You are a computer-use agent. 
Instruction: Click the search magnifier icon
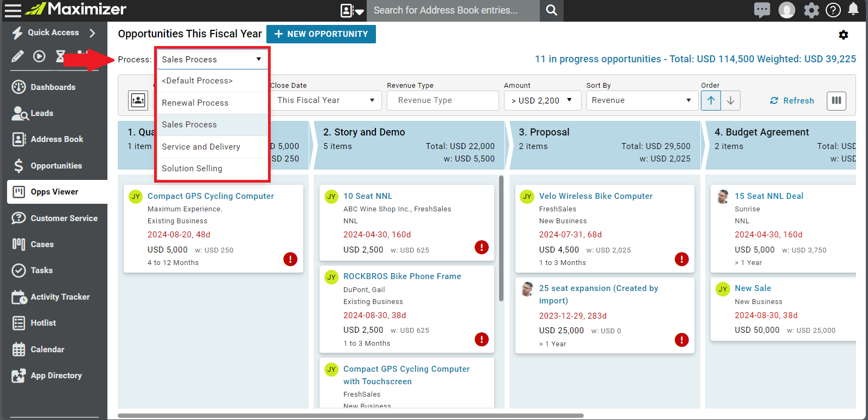tap(551, 10)
